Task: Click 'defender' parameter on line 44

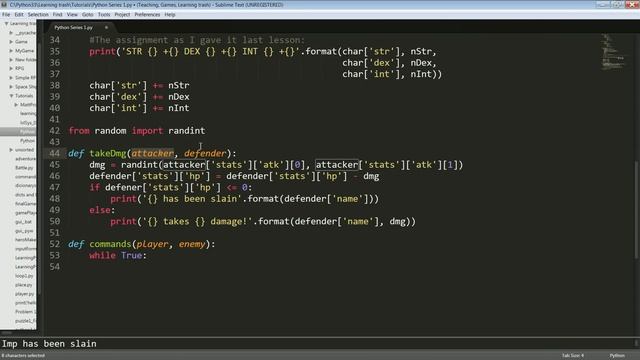Action: [205, 153]
